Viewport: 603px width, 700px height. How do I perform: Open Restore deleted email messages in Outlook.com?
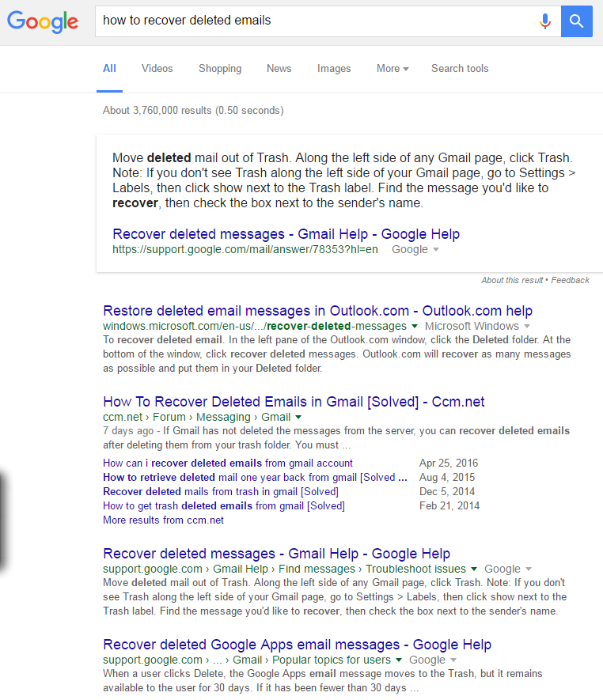click(x=317, y=311)
